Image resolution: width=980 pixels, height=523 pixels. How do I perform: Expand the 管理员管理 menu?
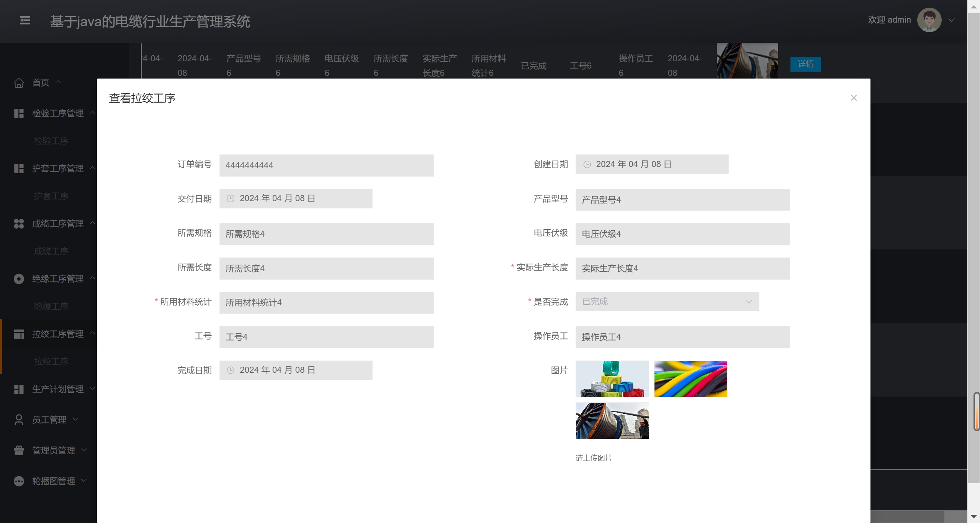(x=50, y=451)
